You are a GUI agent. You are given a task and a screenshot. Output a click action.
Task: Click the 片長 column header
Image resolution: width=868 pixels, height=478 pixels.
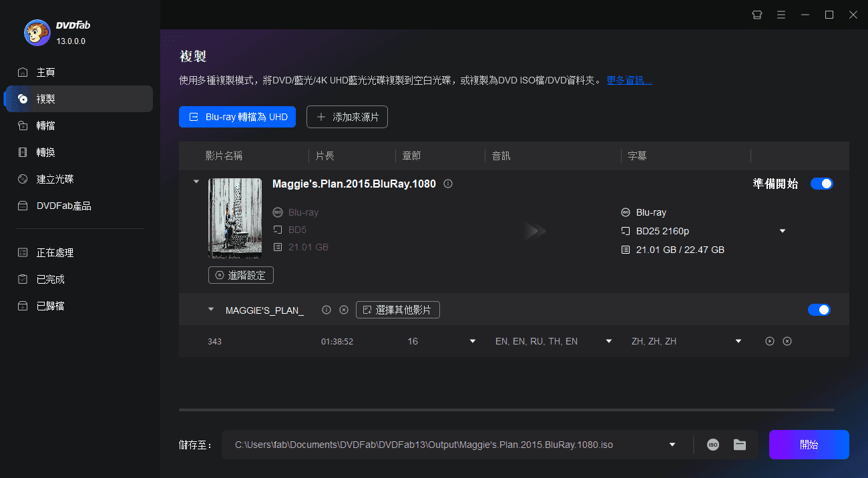coord(324,156)
